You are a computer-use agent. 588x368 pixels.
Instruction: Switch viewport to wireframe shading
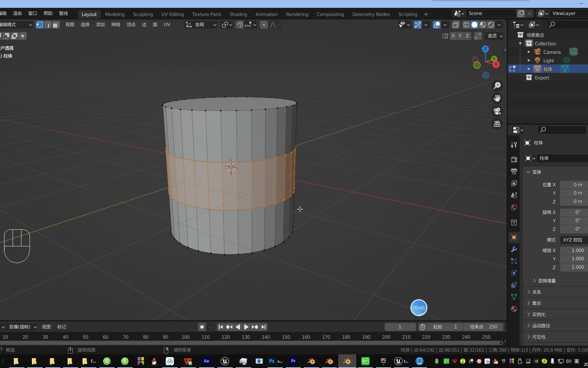(466, 25)
